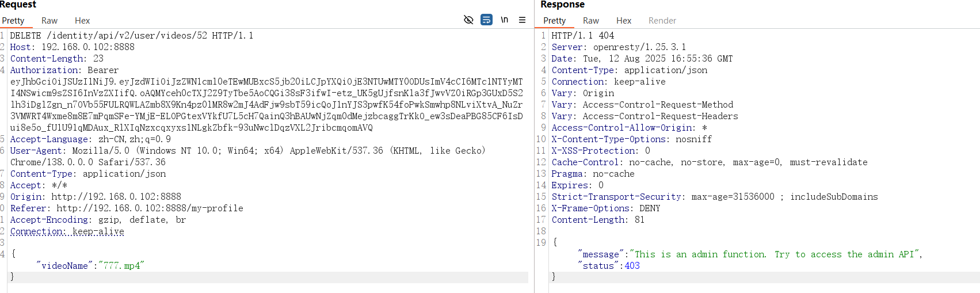Toggle the \n newline display icon
Image resolution: width=980 pixels, height=293 pixels.
[504, 20]
